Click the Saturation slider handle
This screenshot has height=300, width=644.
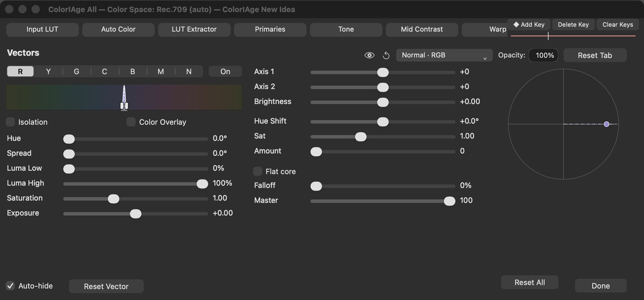pyautogui.click(x=114, y=199)
